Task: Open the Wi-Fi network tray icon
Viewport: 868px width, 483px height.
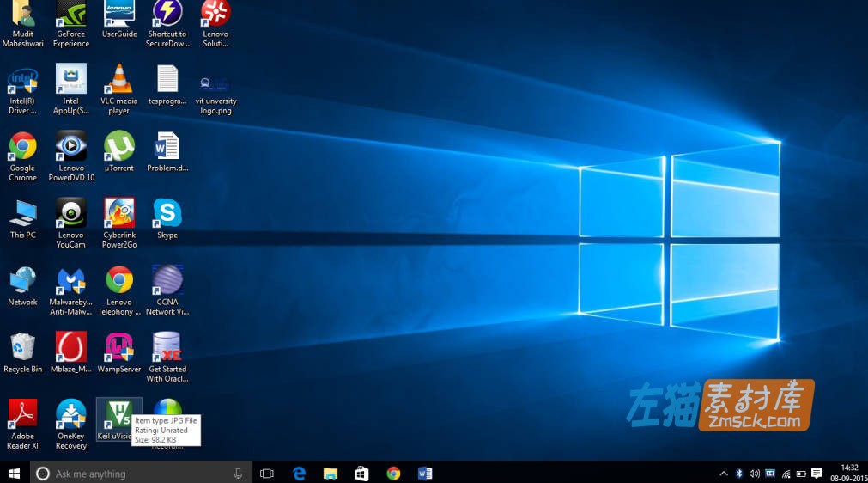Action: [786, 474]
